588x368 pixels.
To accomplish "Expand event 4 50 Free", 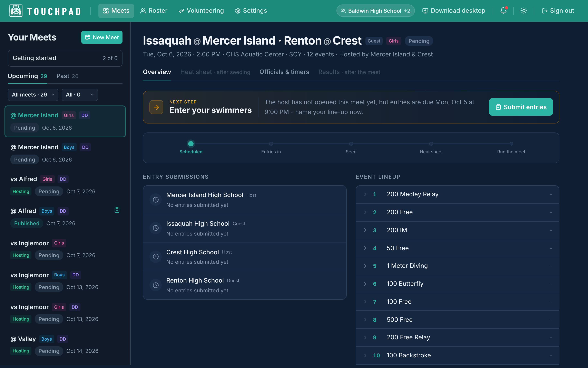I will pos(457,248).
